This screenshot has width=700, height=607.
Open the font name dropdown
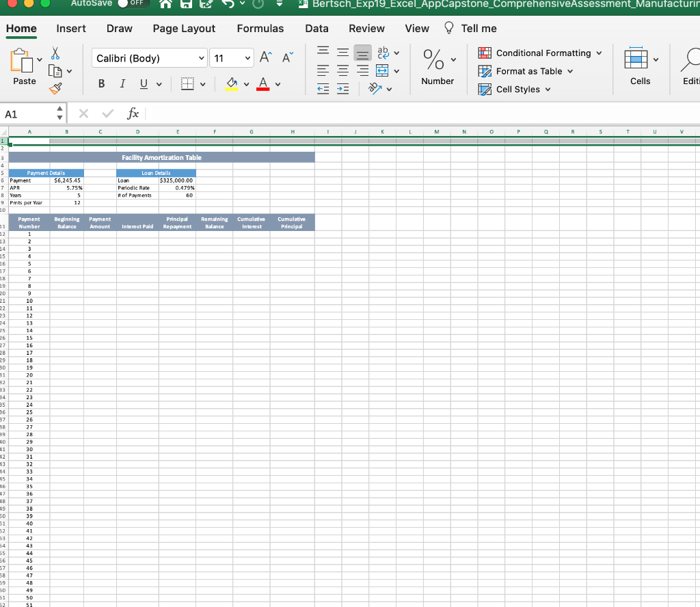click(x=202, y=58)
